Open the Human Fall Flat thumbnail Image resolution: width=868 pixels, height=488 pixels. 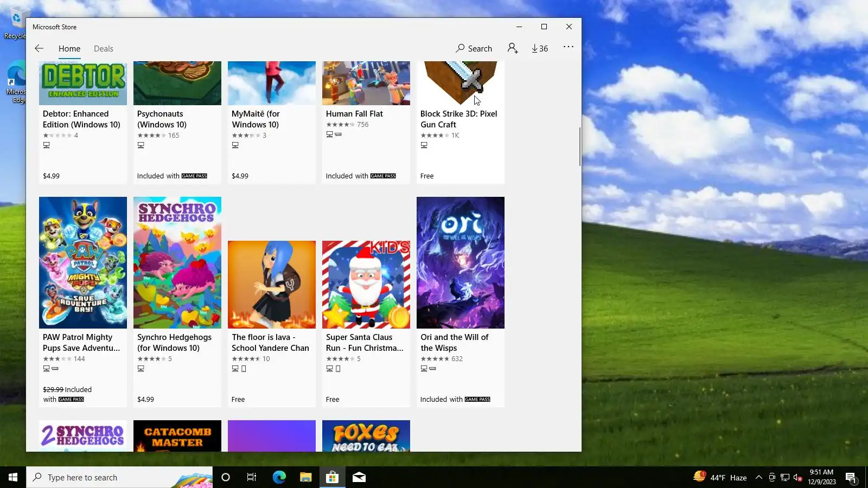click(366, 83)
